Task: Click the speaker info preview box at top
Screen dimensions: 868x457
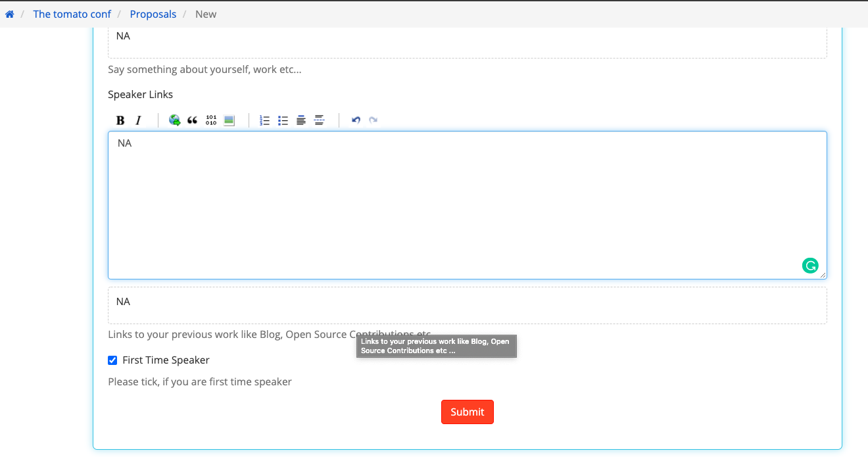Action: (x=468, y=43)
